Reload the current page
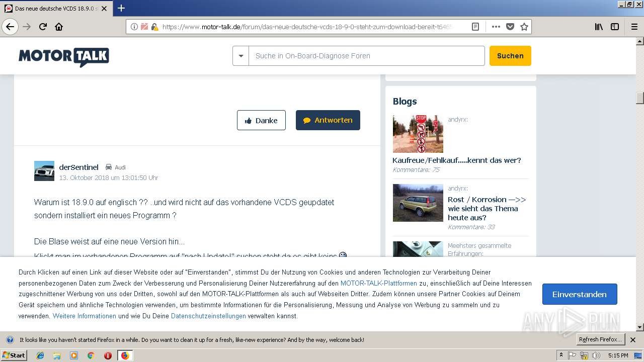This screenshot has width=644, height=362. [43, 27]
